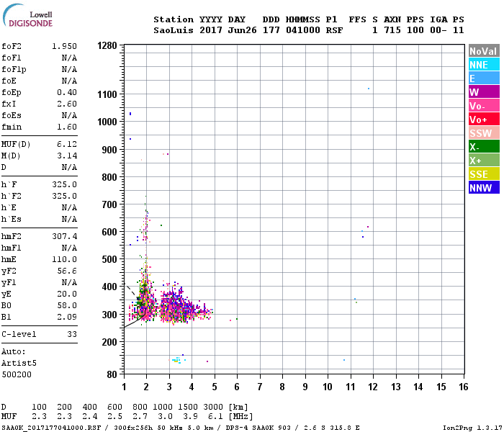Click the 5 MHz frequency axis label
This screenshot has width=504, height=432.
click(x=215, y=387)
